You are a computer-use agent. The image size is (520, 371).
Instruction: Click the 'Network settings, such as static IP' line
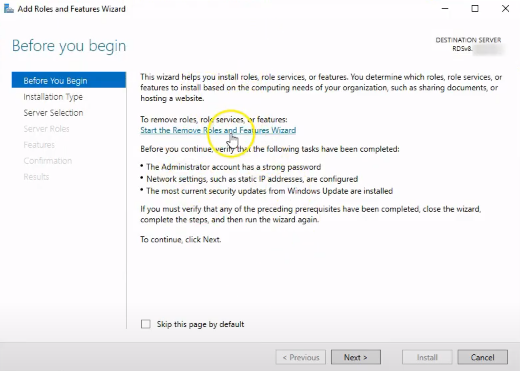[252, 179]
